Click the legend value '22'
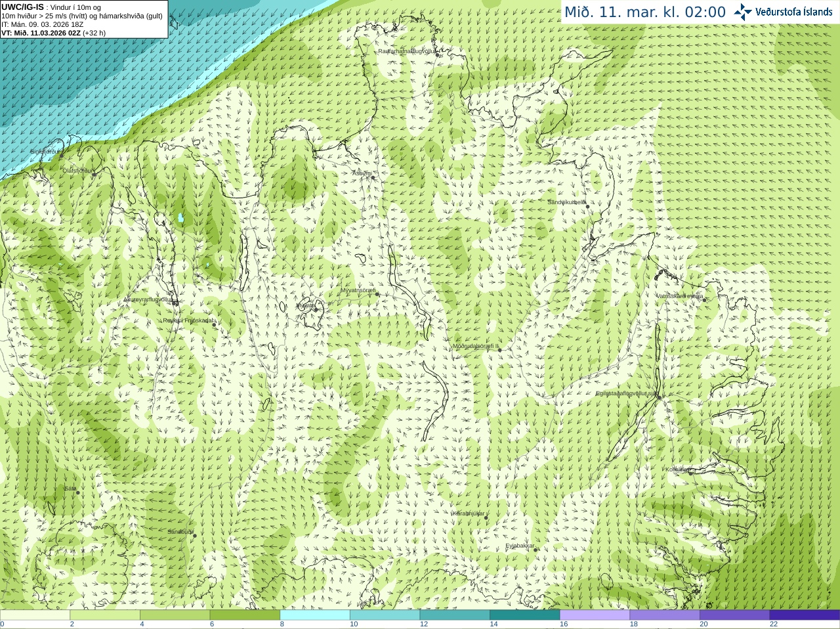Image resolution: width=840 pixels, height=629 pixels. pos(774,624)
